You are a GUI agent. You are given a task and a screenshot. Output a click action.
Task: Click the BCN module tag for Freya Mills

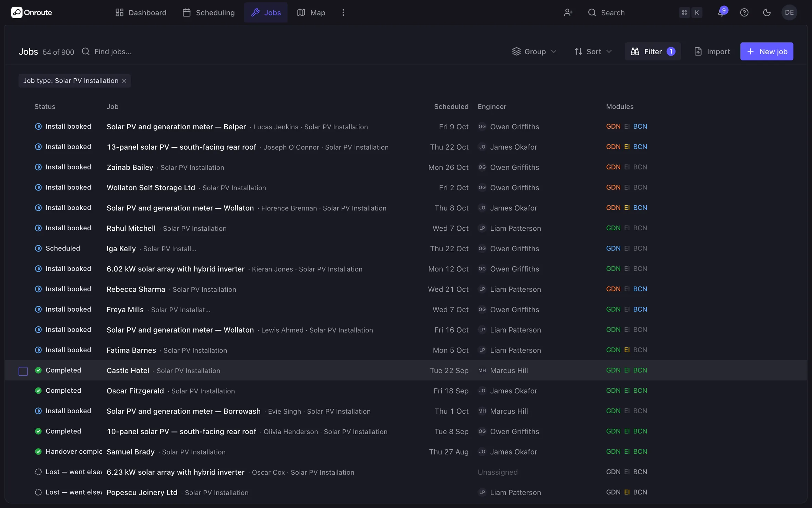pos(640,309)
